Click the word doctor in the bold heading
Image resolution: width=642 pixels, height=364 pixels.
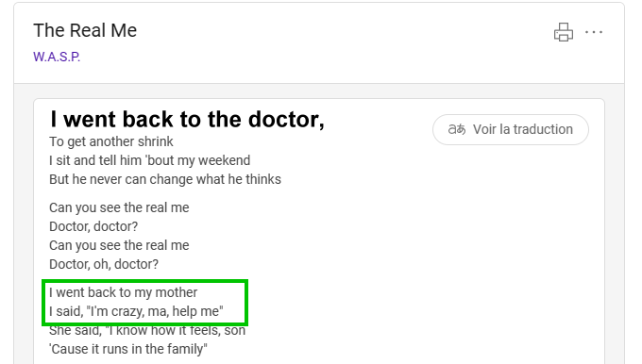pyautogui.click(x=286, y=120)
